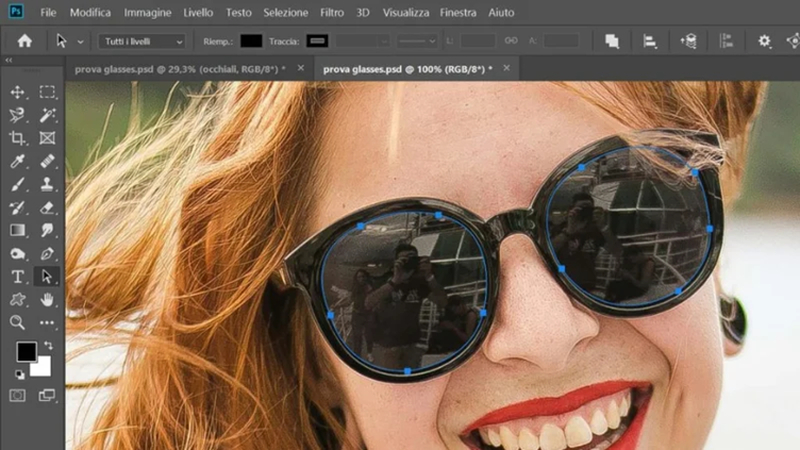Open path alignment options
Screen dimensions: 800x450
(649, 41)
